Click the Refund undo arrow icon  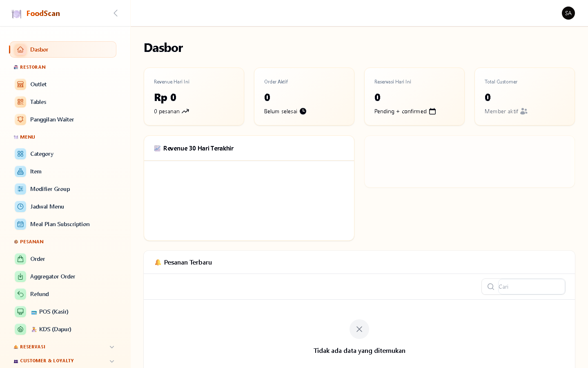[x=20, y=294]
